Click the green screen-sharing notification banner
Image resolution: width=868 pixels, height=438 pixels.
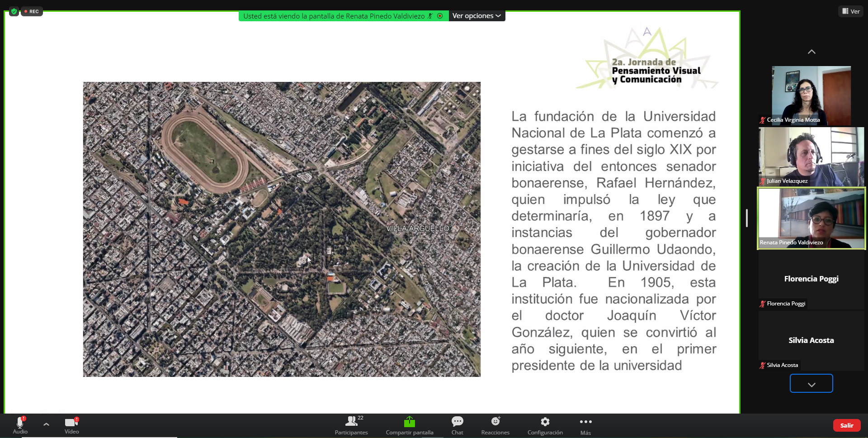coord(344,16)
